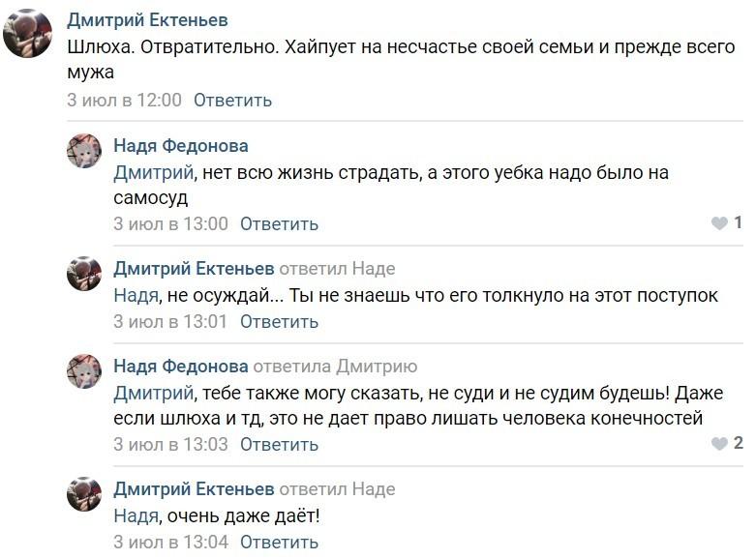Reply to the 13:01 comment via Ответить

(x=279, y=321)
